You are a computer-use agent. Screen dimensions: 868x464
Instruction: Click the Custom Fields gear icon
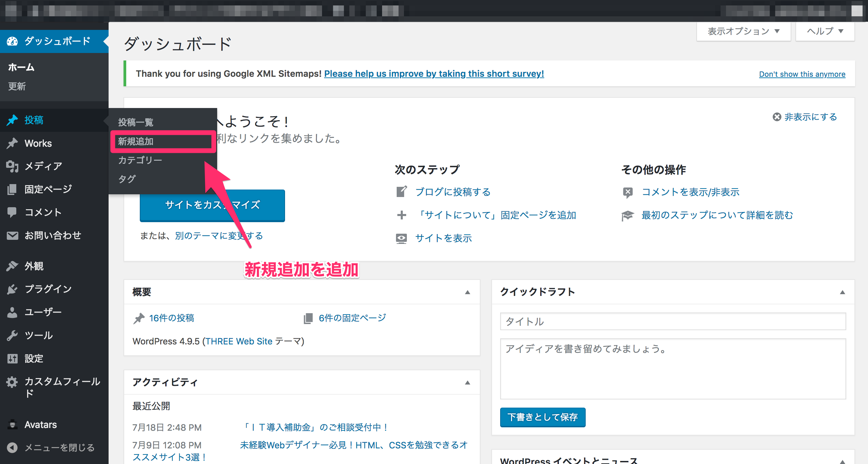click(12, 382)
